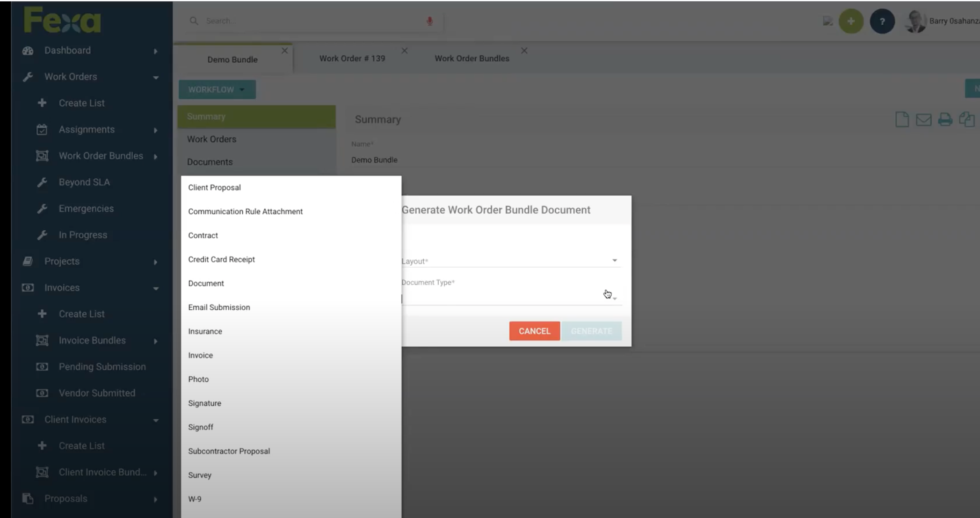Click the printer icon in Summary header

pyautogui.click(x=945, y=120)
